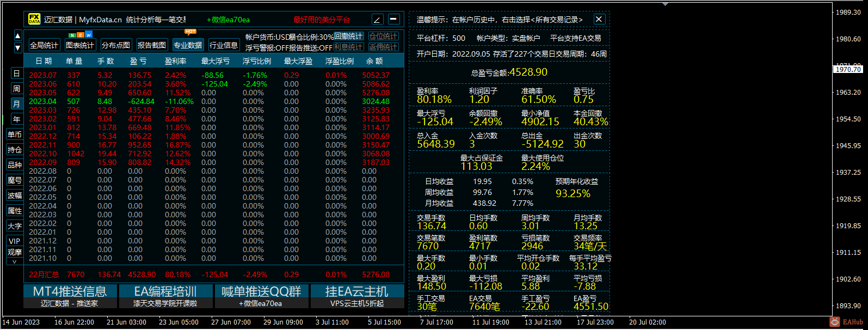This screenshot has height=330, width=868.
Task: Click the VIP sidebar button
Action: click(15, 241)
